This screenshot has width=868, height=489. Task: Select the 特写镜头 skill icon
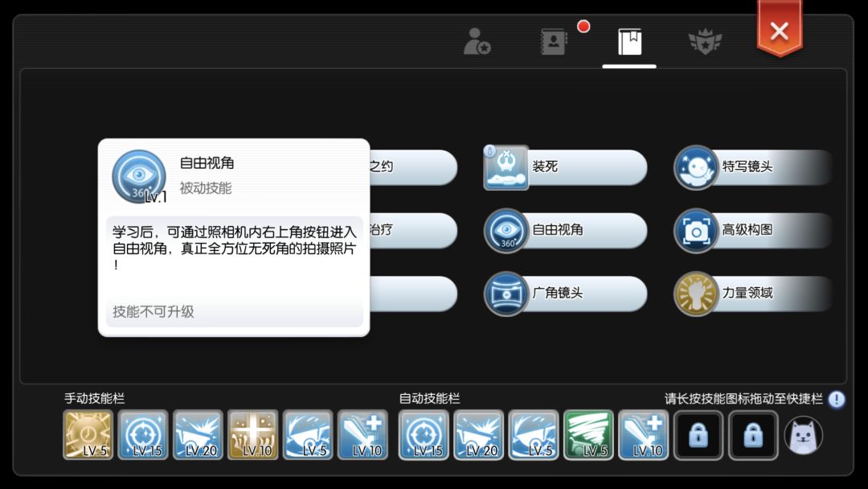tap(696, 167)
